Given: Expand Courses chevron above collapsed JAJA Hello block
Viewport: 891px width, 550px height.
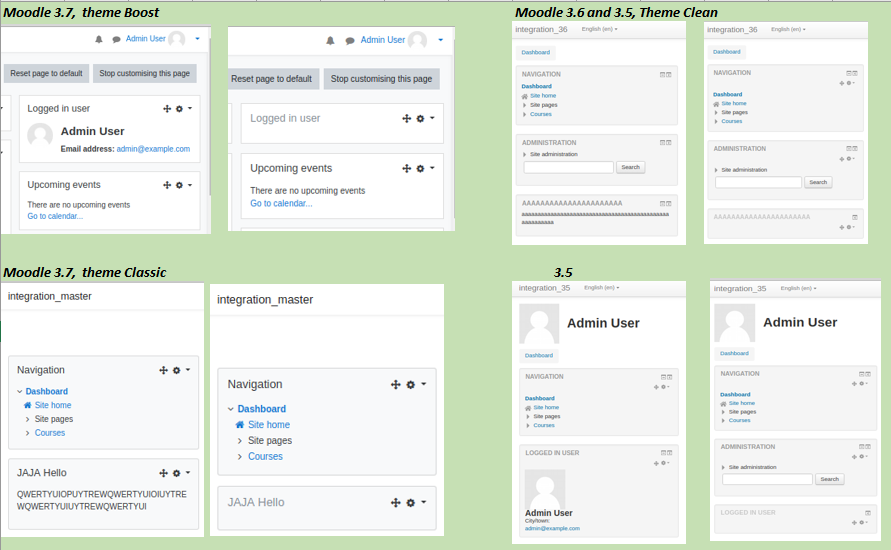Looking at the screenshot, I should click(240, 456).
